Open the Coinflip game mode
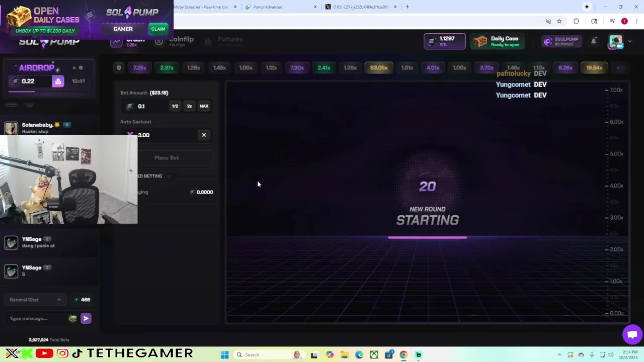 click(175, 41)
